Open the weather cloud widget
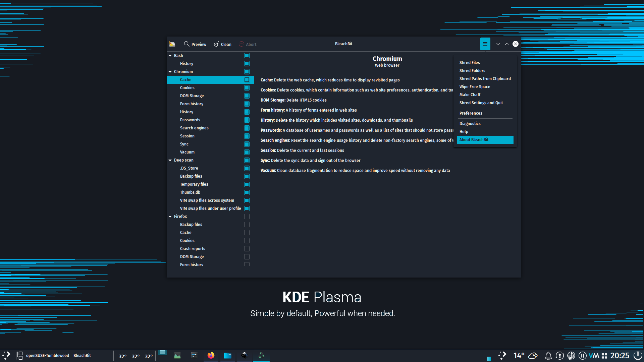Viewport: 644px width, 362px height. pyautogui.click(x=533, y=356)
